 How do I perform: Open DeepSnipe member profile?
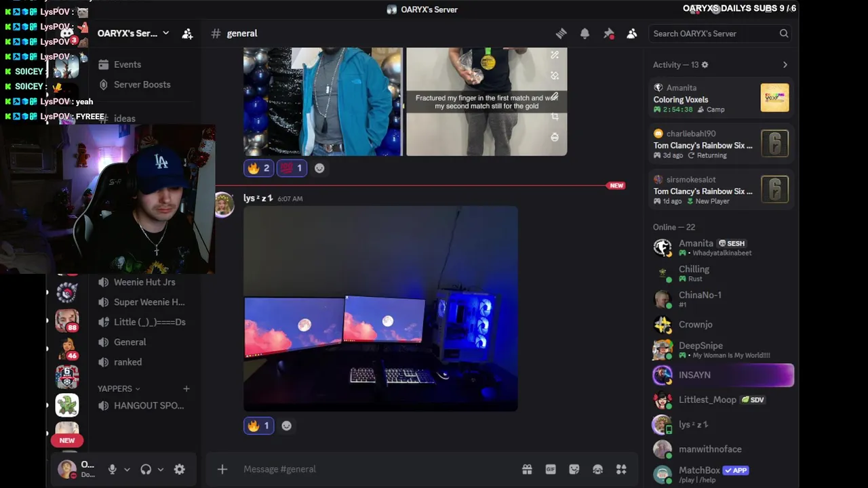pos(722,350)
